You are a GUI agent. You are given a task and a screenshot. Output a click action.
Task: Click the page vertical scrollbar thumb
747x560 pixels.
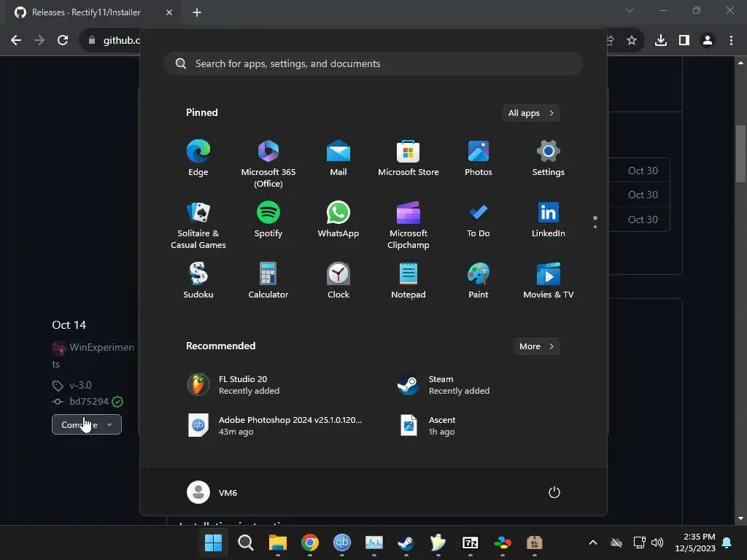[x=740, y=153]
